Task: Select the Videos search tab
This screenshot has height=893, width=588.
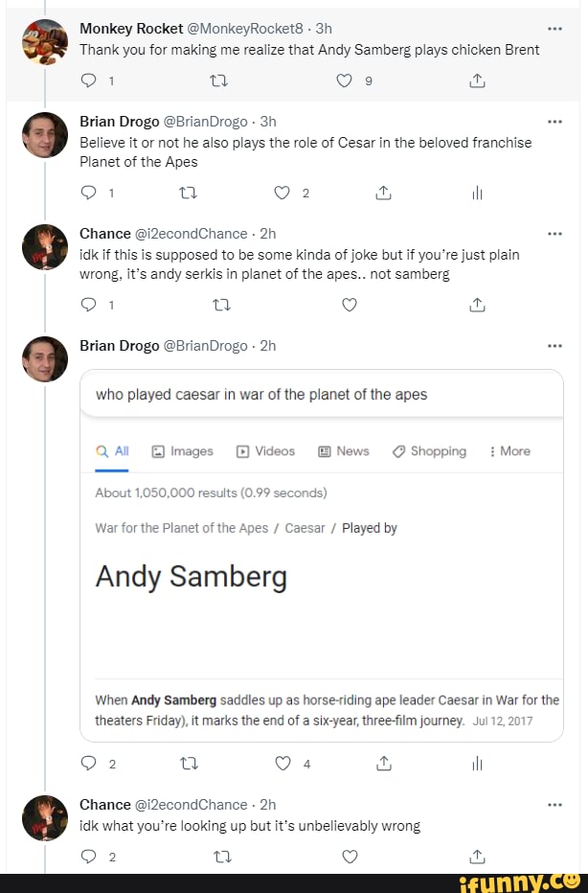Action: pos(265,451)
